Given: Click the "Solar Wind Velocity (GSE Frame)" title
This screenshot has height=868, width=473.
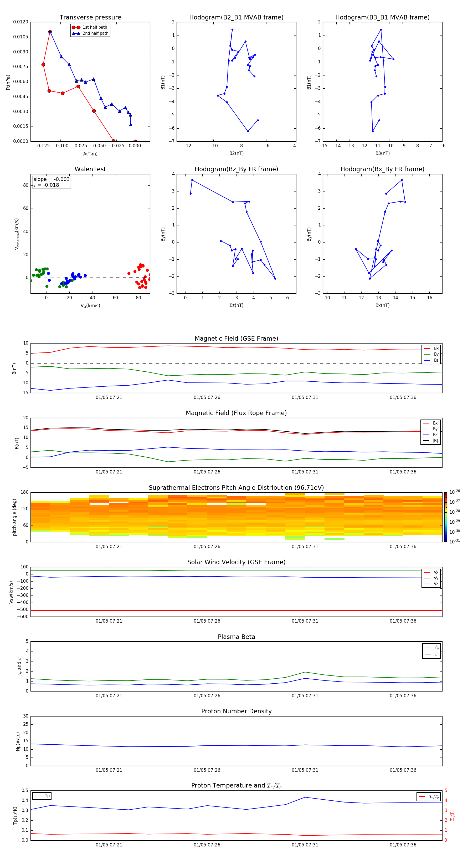Looking at the screenshot, I should 236,562.
